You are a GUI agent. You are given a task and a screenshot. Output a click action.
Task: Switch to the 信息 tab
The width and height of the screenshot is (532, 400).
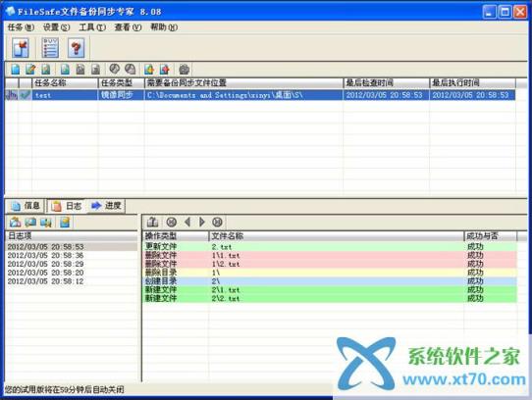[x=26, y=206]
